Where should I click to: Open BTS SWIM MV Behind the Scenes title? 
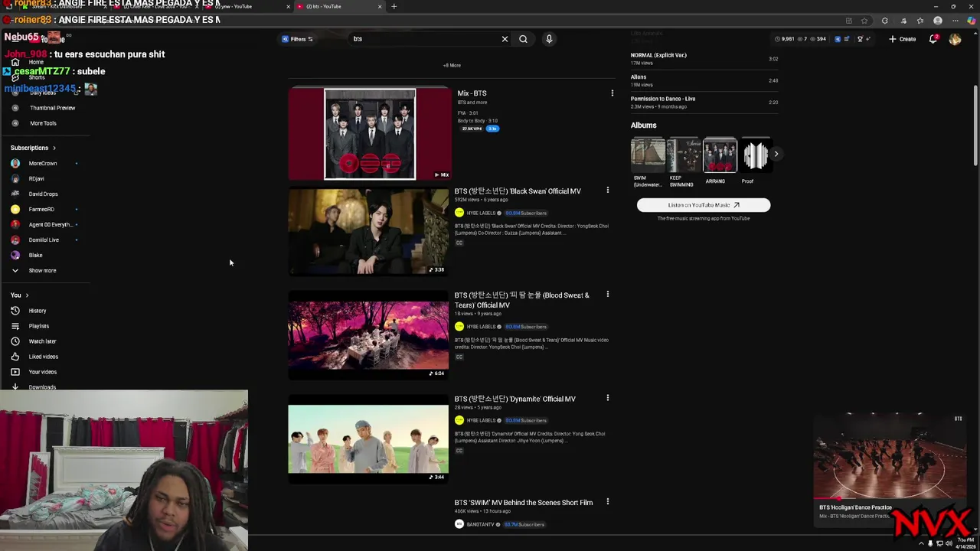(524, 503)
